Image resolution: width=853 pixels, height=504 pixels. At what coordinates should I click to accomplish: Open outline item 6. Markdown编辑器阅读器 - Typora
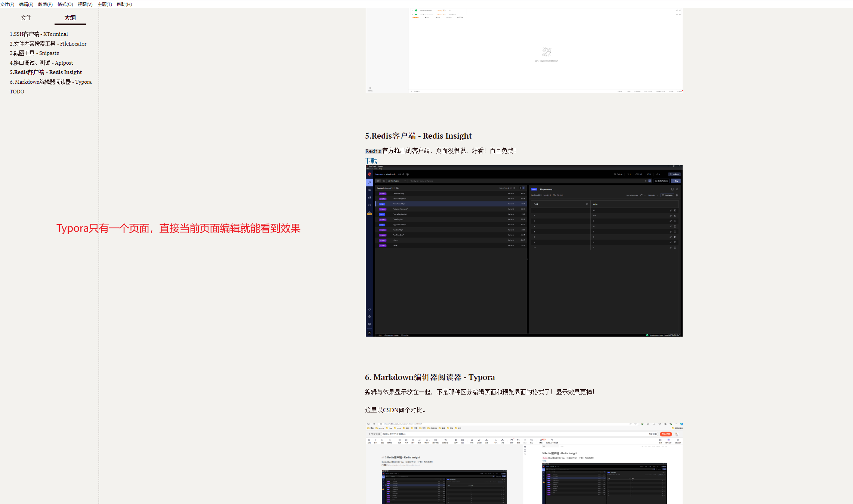click(51, 82)
